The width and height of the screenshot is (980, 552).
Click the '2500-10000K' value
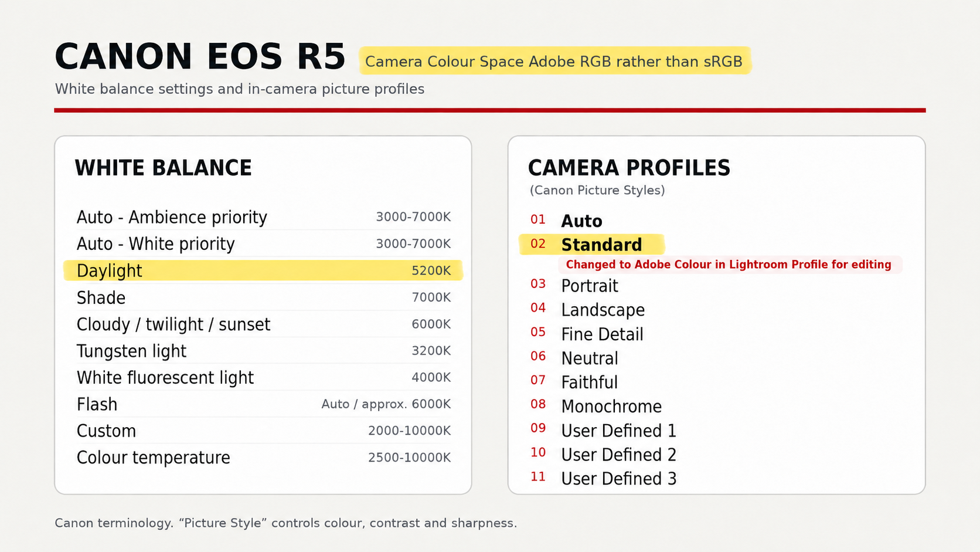409,458
